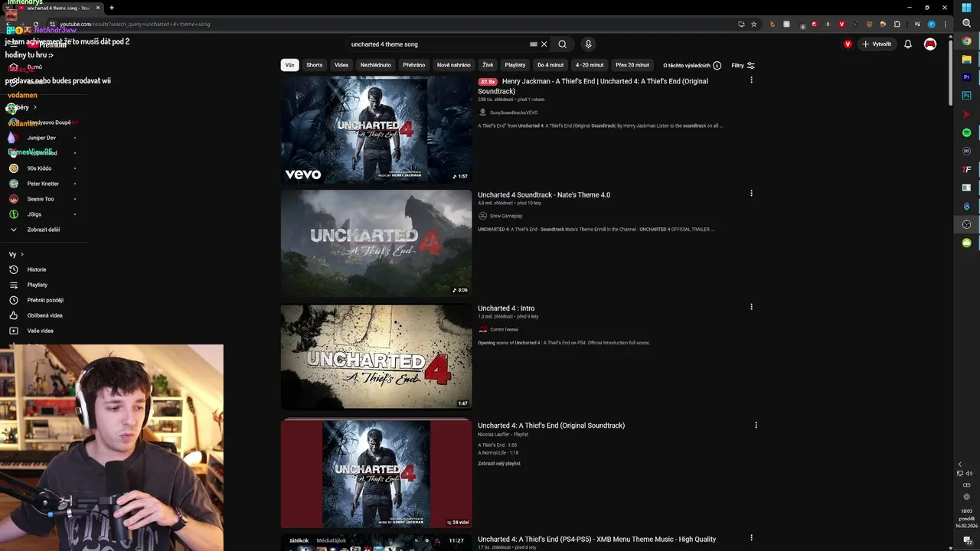Screen dimensions: 980x551
Task: Open the account avatar menu
Action: pos(930,44)
